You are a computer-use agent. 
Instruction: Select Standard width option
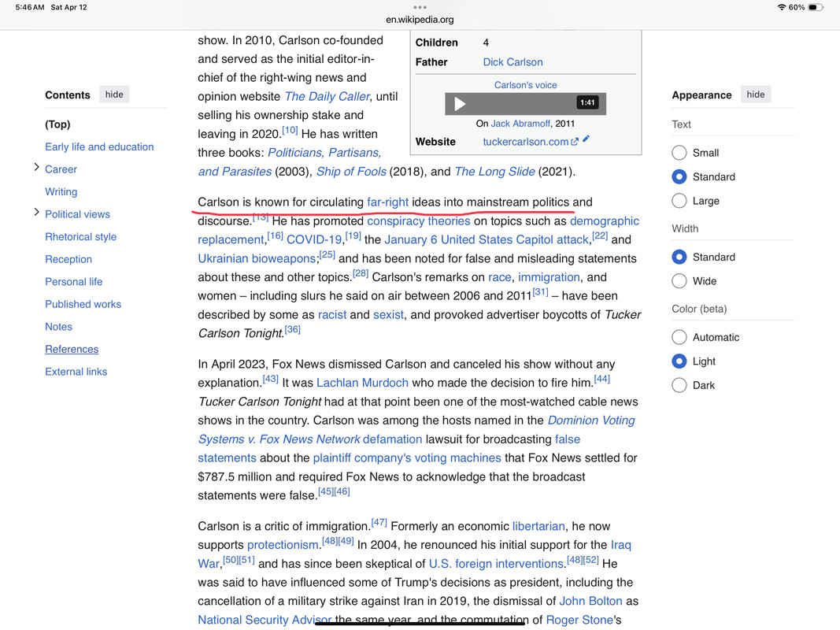point(679,258)
